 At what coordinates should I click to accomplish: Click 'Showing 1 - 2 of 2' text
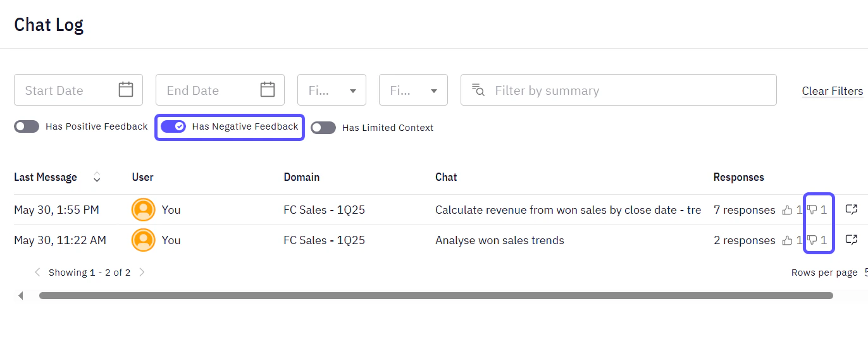click(x=89, y=273)
